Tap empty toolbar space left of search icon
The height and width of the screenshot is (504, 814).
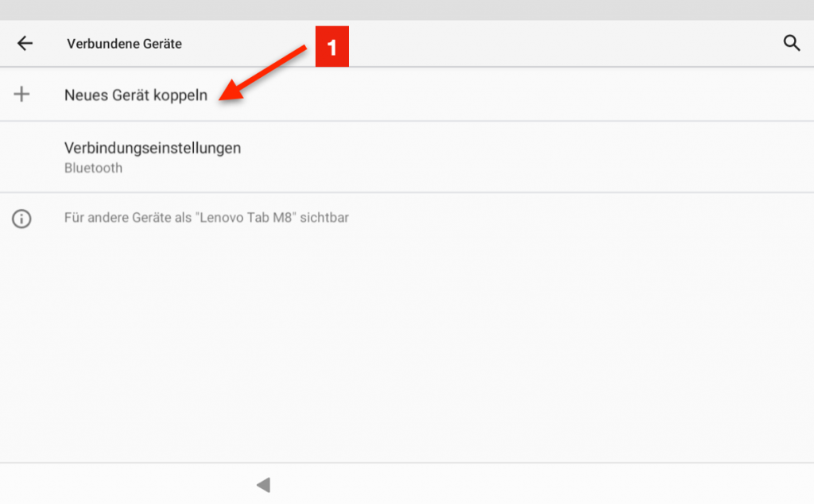[x=556, y=44]
